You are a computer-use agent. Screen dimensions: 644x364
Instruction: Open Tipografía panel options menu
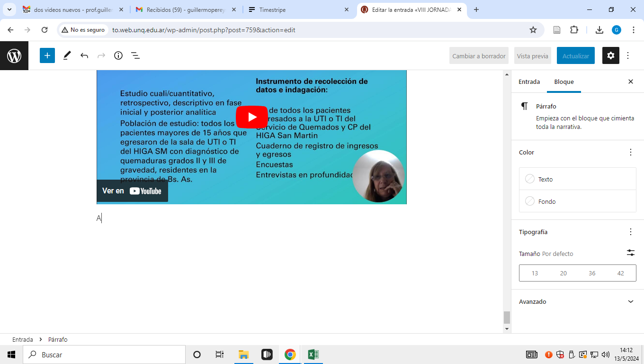[630, 232]
